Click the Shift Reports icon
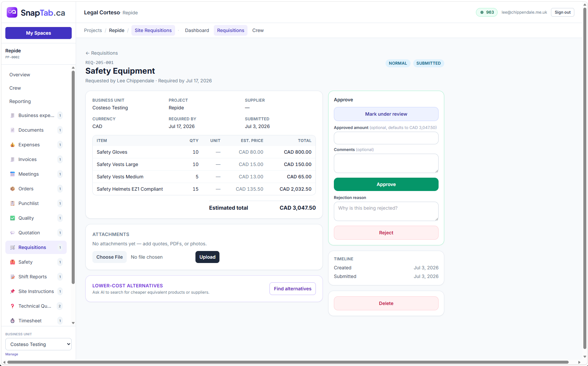This screenshot has height=366, width=588. 12,277
